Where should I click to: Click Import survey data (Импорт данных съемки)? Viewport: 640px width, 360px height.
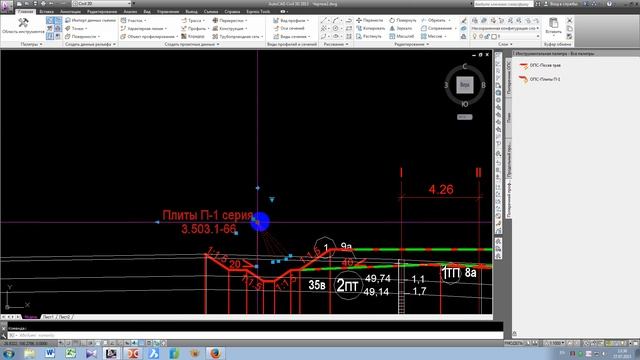(x=91, y=20)
